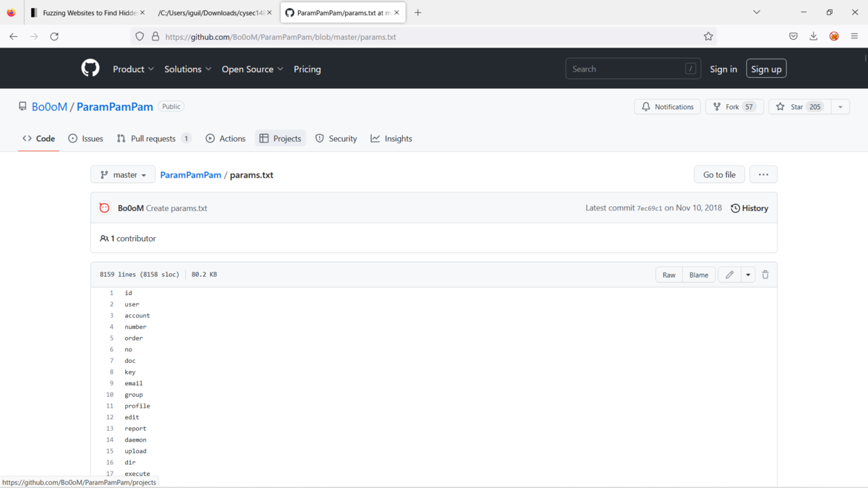The width and height of the screenshot is (868, 488).
Task: Click the GitHub search field
Action: 633,69
